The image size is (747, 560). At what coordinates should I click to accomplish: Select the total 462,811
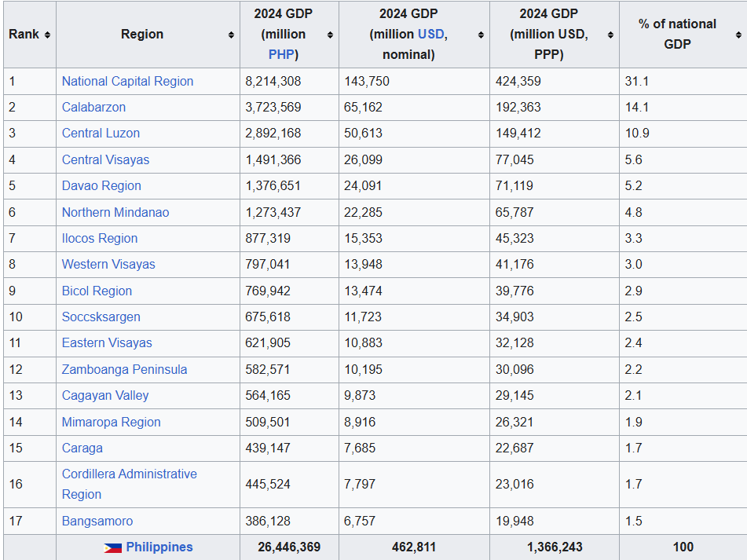[x=414, y=547]
